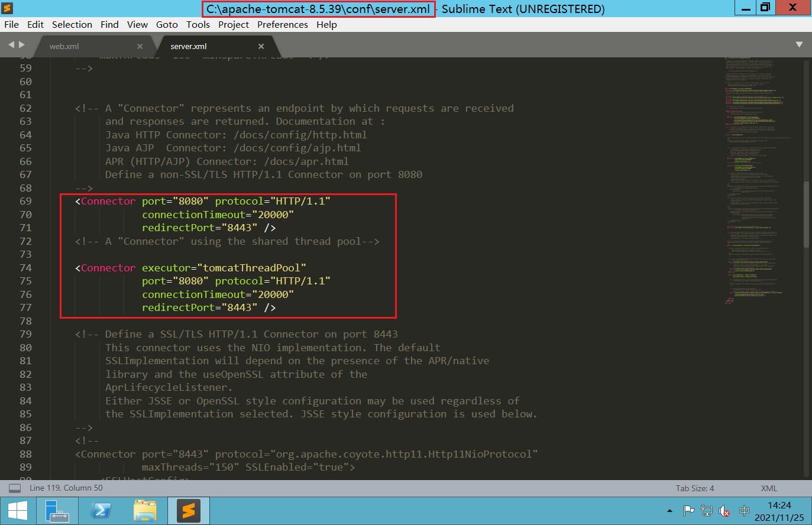Click the AprLifecycleListener comment text
This screenshot has height=525, width=812.
coord(169,387)
